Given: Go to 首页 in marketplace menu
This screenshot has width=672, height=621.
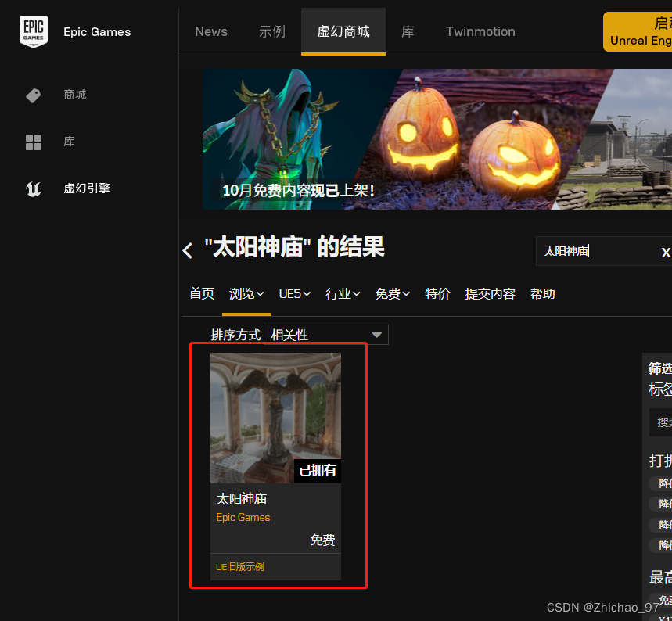Looking at the screenshot, I should click(x=201, y=293).
